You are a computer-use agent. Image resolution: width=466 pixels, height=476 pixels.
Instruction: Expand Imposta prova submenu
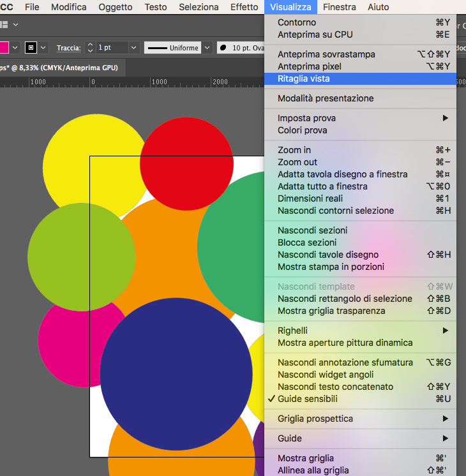[x=360, y=118]
